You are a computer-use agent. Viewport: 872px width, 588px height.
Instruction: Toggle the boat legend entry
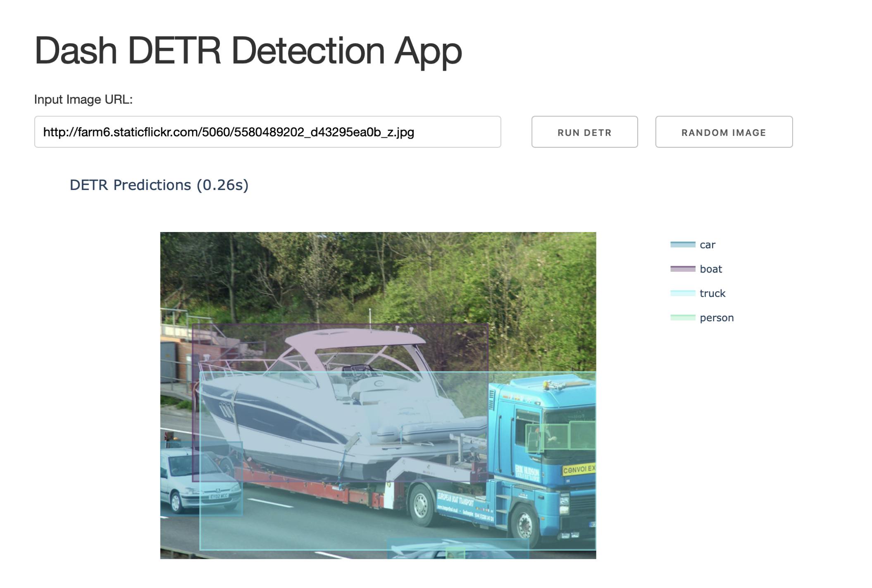[696, 269]
